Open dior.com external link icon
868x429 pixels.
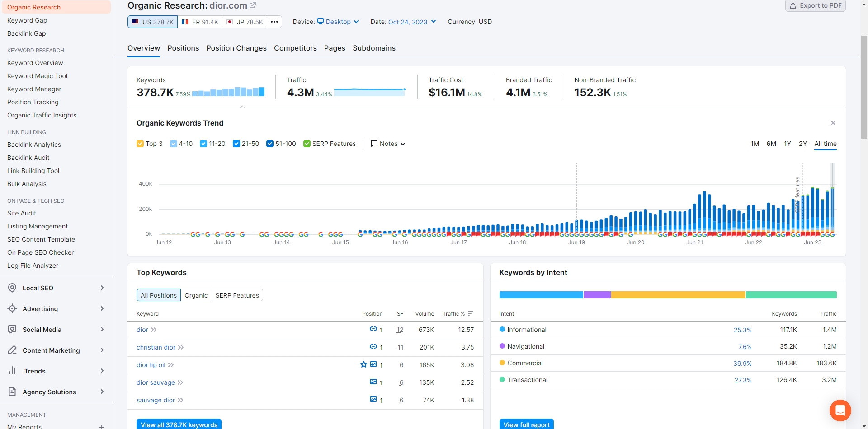tap(253, 5)
